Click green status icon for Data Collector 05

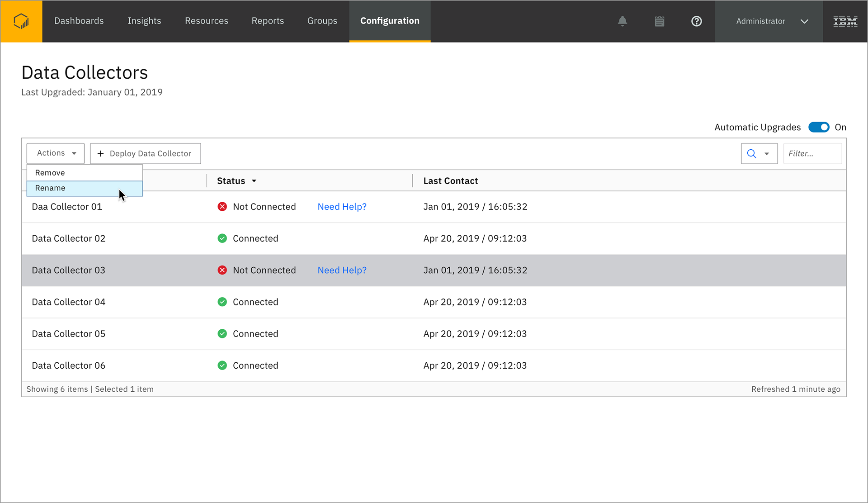click(222, 334)
